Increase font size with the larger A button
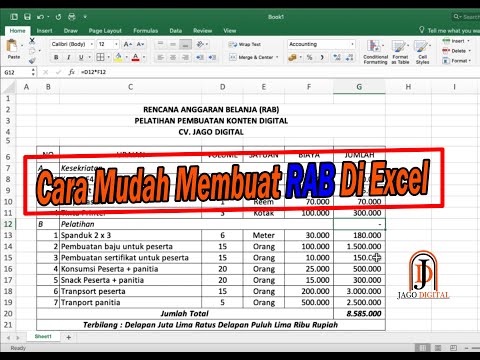480x360 pixels. pos(127,44)
